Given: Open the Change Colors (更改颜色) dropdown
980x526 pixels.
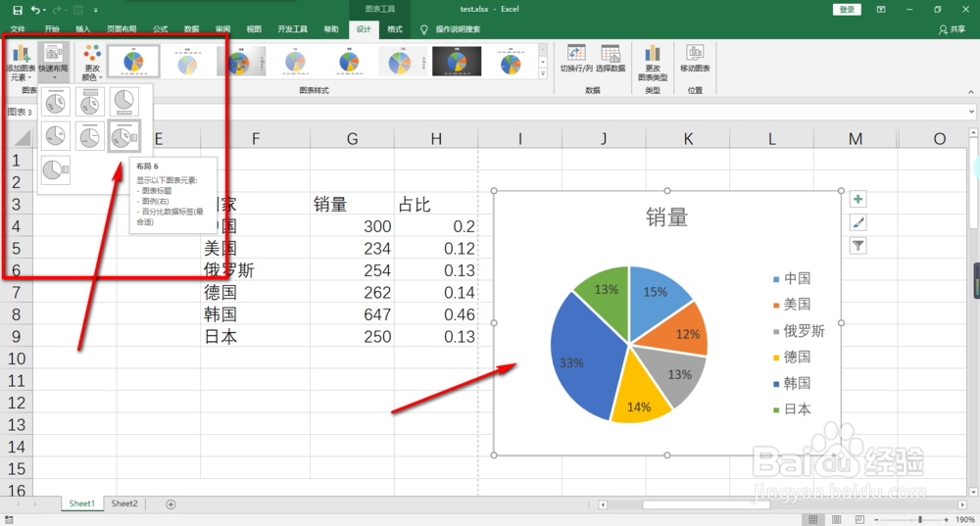Looking at the screenshot, I should tap(92, 63).
